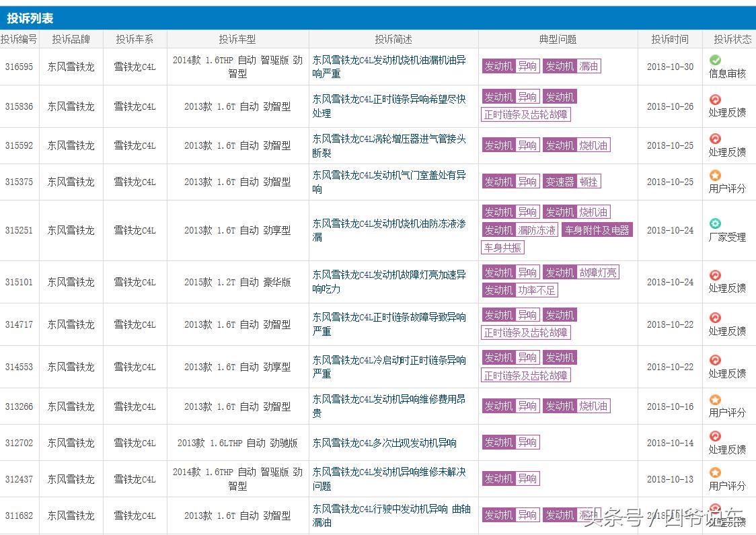
Task: Select the 车身共振 issue tag
Action: tap(502, 248)
